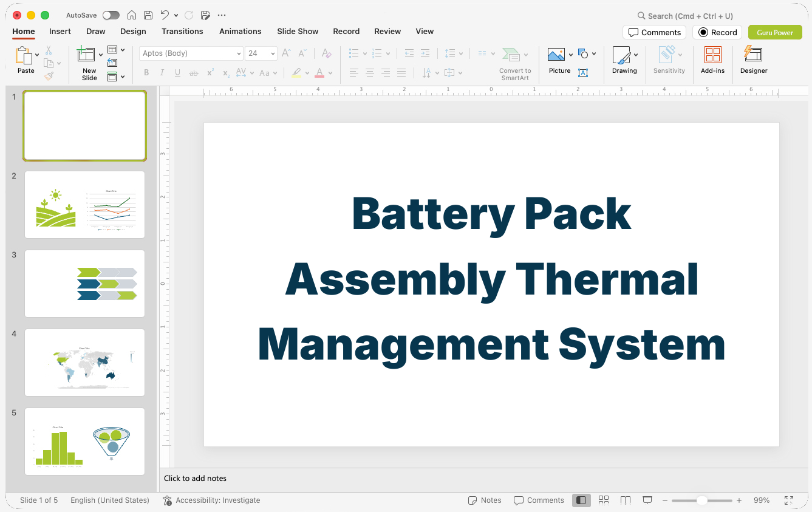Viewport: 812px width, 512px height.
Task: Click the bulleted list icon
Action: [x=354, y=53]
